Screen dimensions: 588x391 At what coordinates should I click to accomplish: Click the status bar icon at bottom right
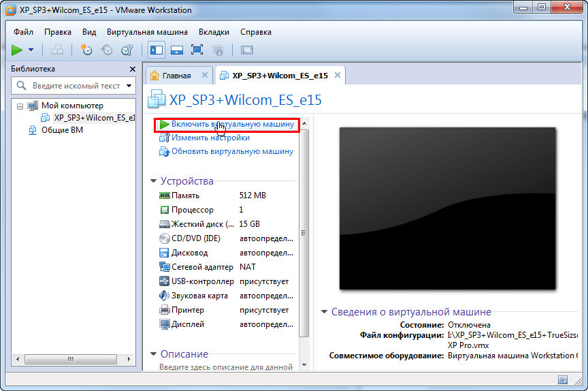(x=563, y=379)
